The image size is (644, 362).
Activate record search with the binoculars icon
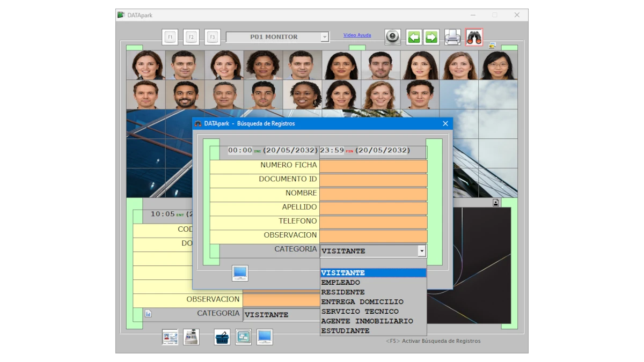(473, 36)
